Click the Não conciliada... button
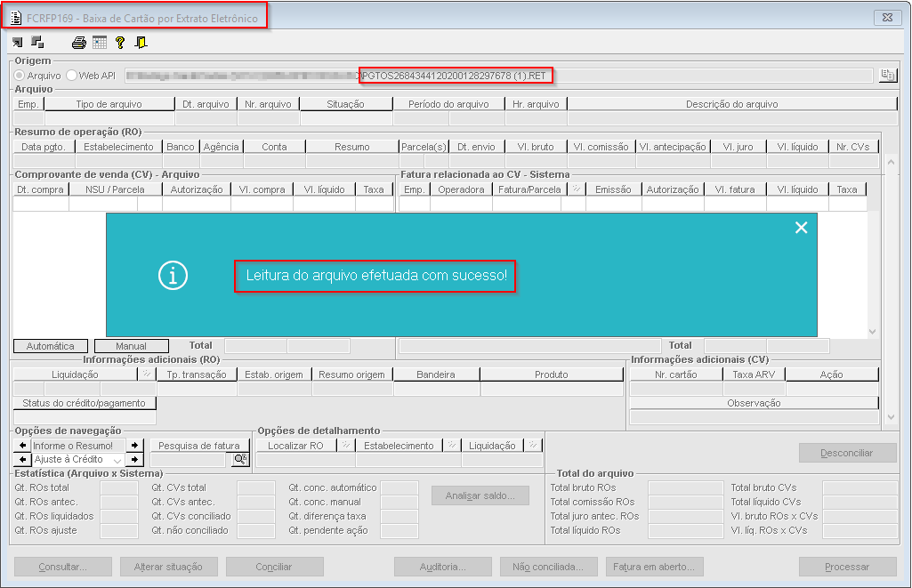 (548, 567)
